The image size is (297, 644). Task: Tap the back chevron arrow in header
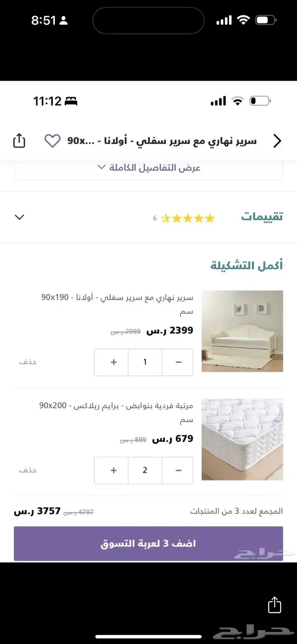[x=277, y=141]
